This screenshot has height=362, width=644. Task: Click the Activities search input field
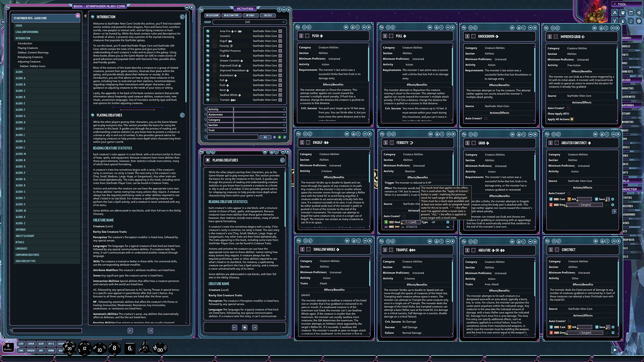[x=233, y=137]
